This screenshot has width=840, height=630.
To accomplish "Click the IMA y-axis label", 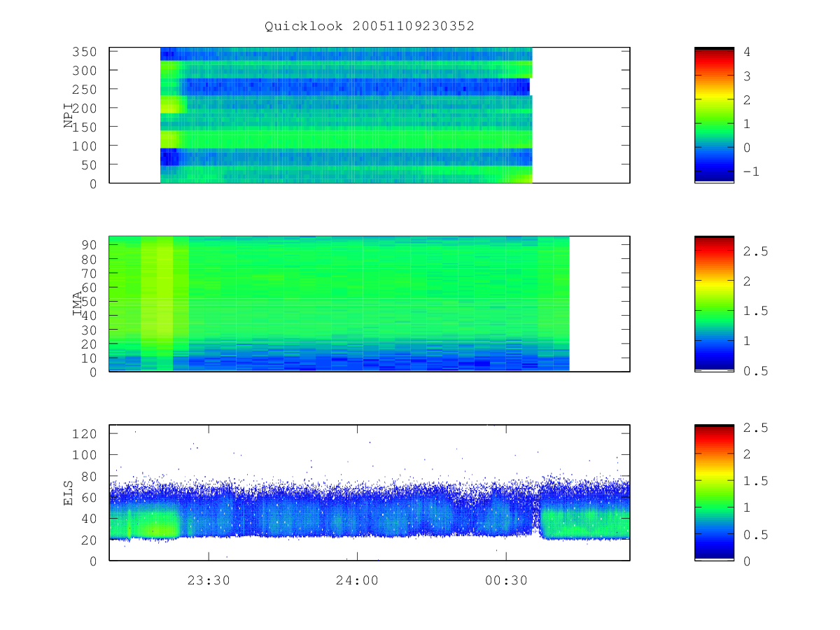I will point(77,304).
